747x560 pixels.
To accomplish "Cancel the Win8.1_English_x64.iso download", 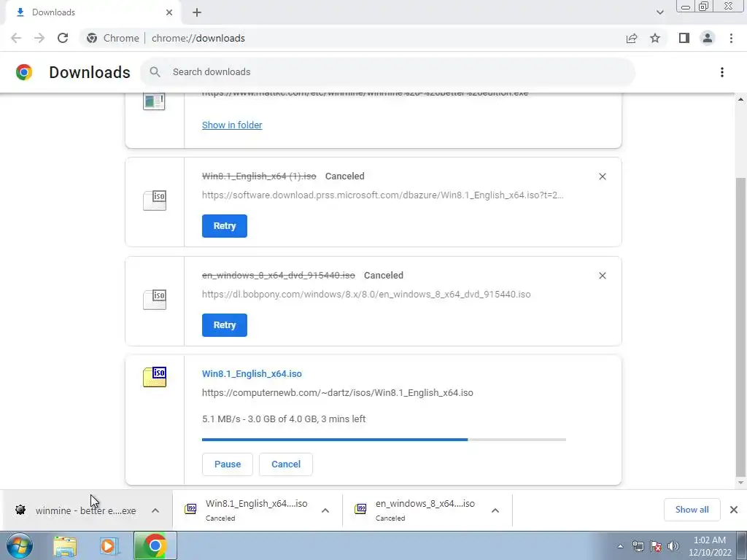I will [286, 464].
